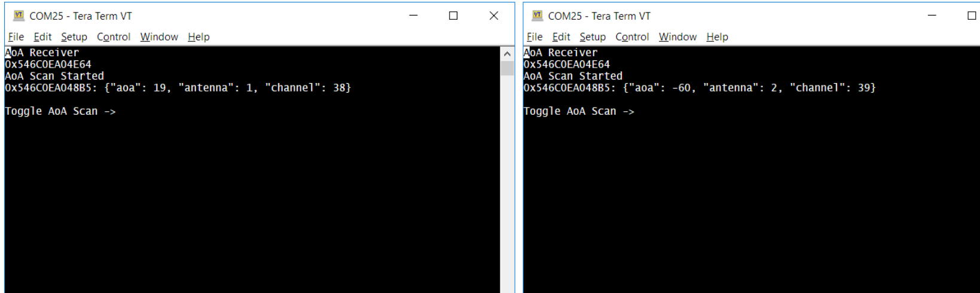Minimize the terminal window showing channel 39

pos(932,16)
